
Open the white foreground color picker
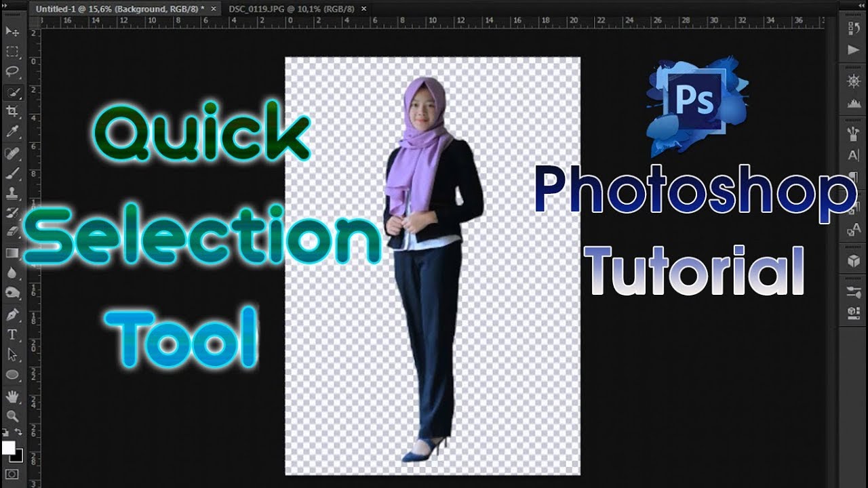tap(8, 448)
